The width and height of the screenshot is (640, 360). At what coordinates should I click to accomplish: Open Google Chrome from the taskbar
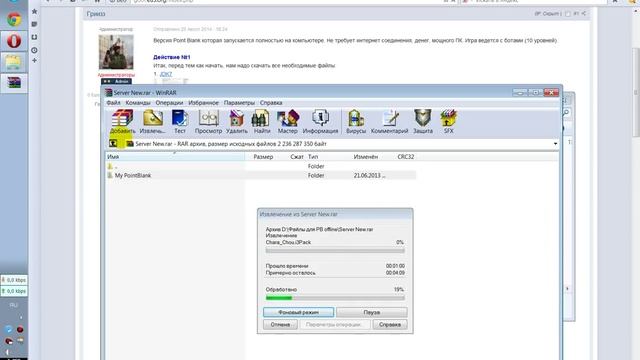(14, 19)
